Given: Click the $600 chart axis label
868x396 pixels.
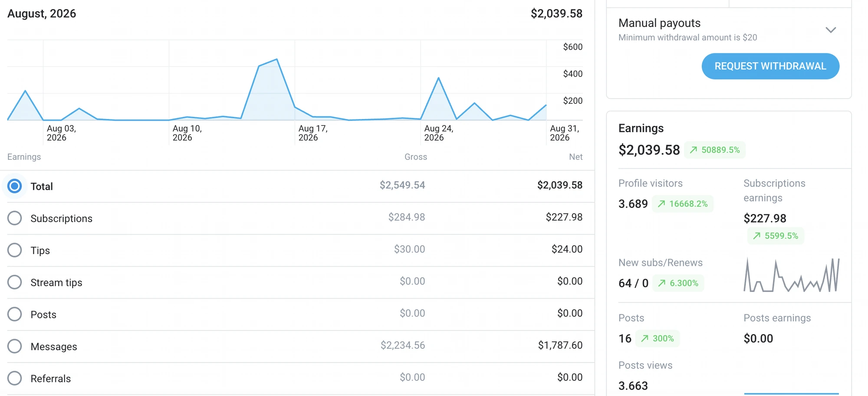Looking at the screenshot, I should [x=573, y=47].
